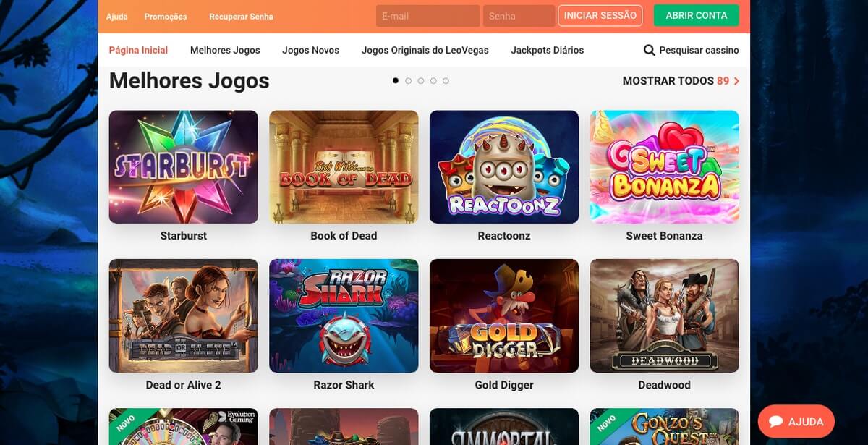The width and height of the screenshot is (868, 445).
Task: Expand Mostrar Todos 89 chevron arrow
Action: point(736,81)
